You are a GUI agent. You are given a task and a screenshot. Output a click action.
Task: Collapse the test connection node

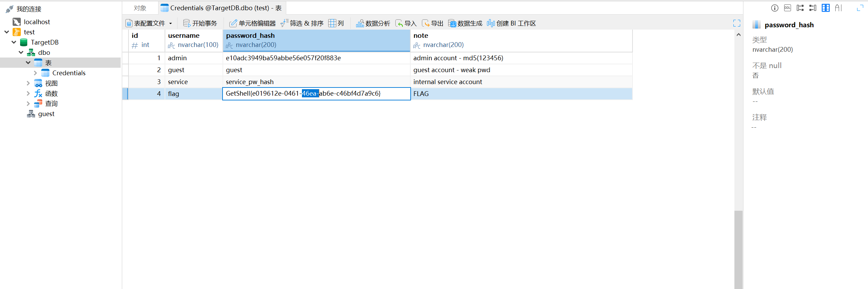(7, 32)
